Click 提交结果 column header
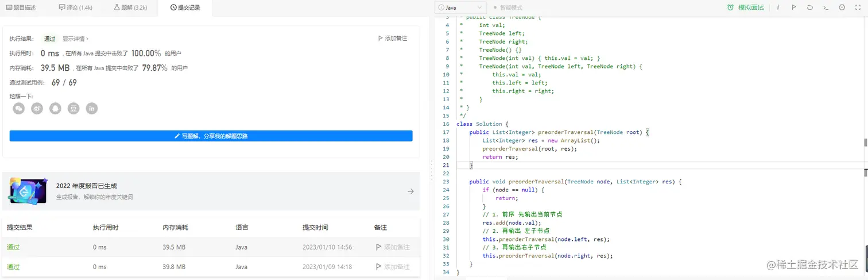The height and width of the screenshot is (280, 868). pos(19,228)
